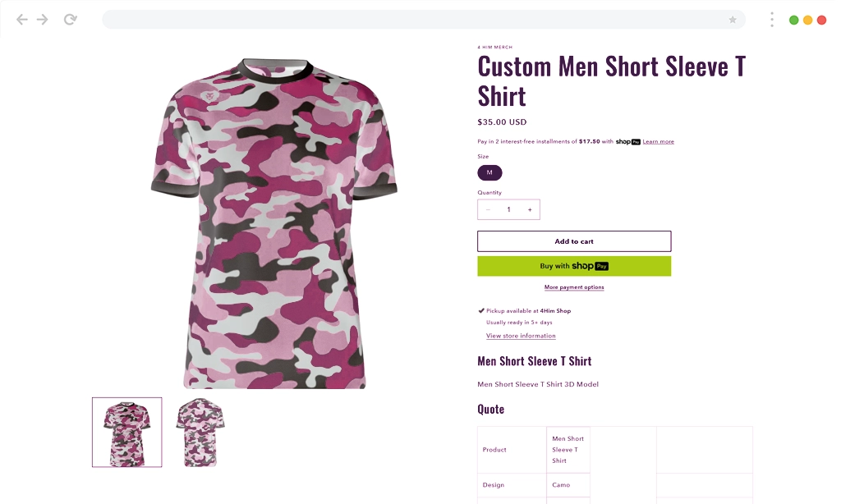The height and width of the screenshot is (504, 841).
Task: Select size M for the shirt
Action: (489, 172)
